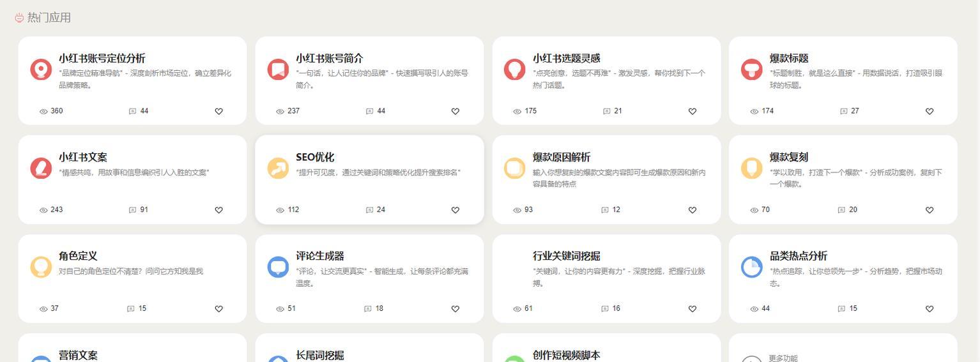Open the 行业关键词挖掘 title

click(x=566, y=256)
